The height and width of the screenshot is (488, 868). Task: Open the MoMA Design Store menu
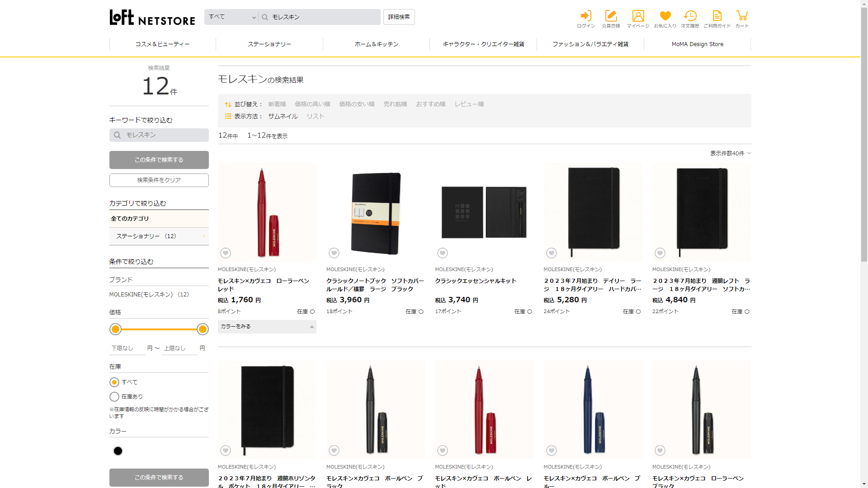click(x=697, y=44)
